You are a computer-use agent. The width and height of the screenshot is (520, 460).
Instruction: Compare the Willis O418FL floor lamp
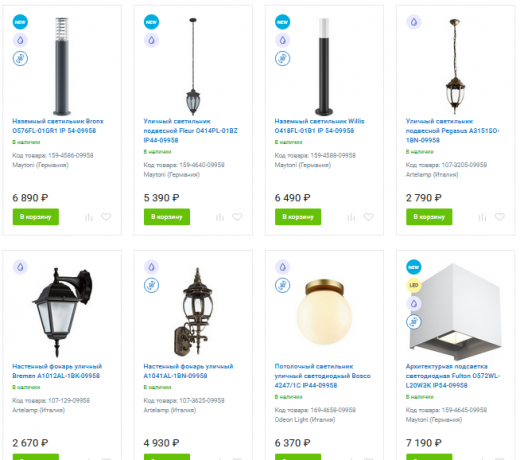click(351, 217)
